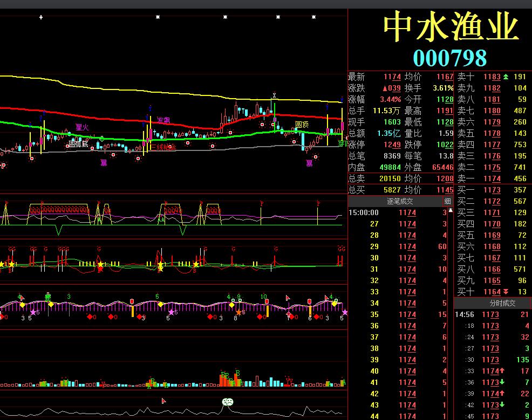The width and height of the screenshot is (532, 420).
Task: Click the stock name 中水渔业
Action: coord(451,27)
